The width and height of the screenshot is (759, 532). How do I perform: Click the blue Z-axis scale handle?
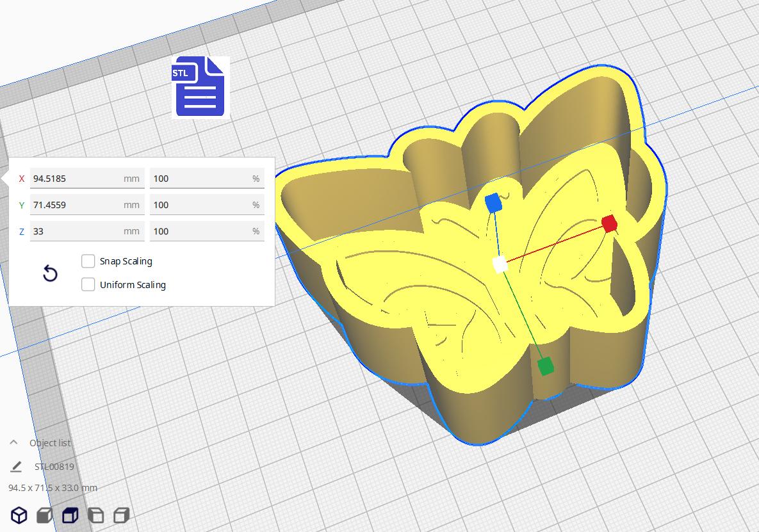tap(493, 202)
